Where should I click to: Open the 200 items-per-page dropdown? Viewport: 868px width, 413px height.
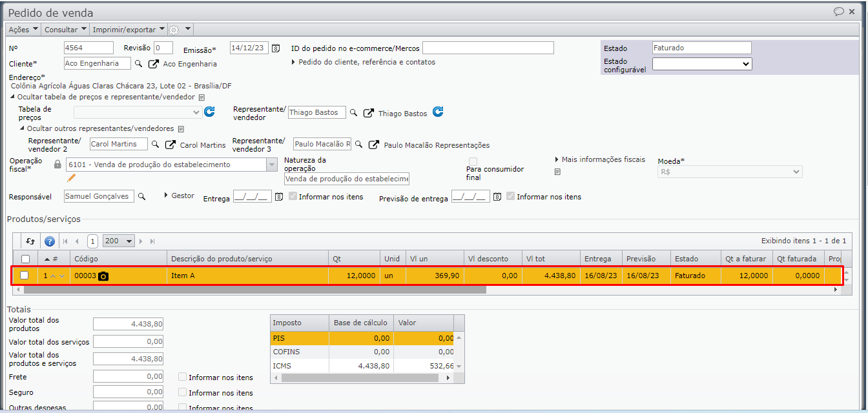(118, 241)
